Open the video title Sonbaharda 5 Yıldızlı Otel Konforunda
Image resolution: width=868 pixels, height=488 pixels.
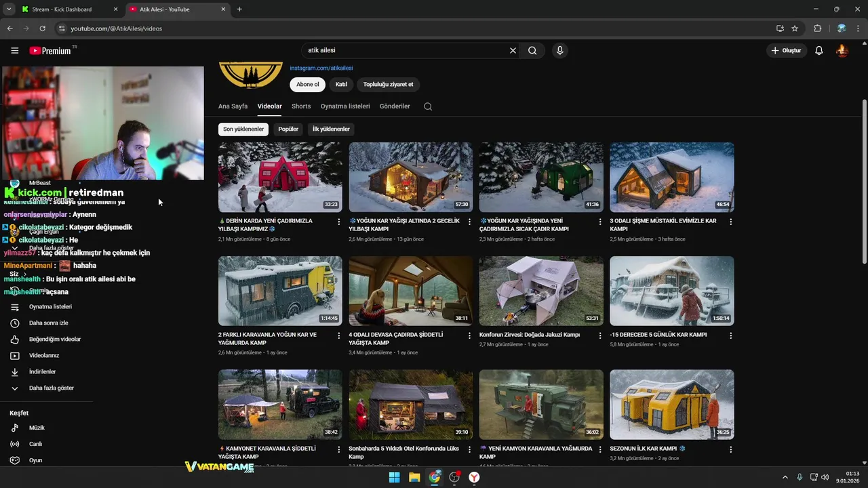click(403, 452)
